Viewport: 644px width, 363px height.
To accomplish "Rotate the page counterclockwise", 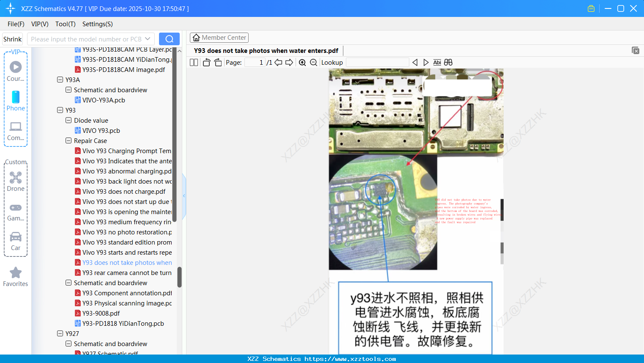I will point(206,63).
